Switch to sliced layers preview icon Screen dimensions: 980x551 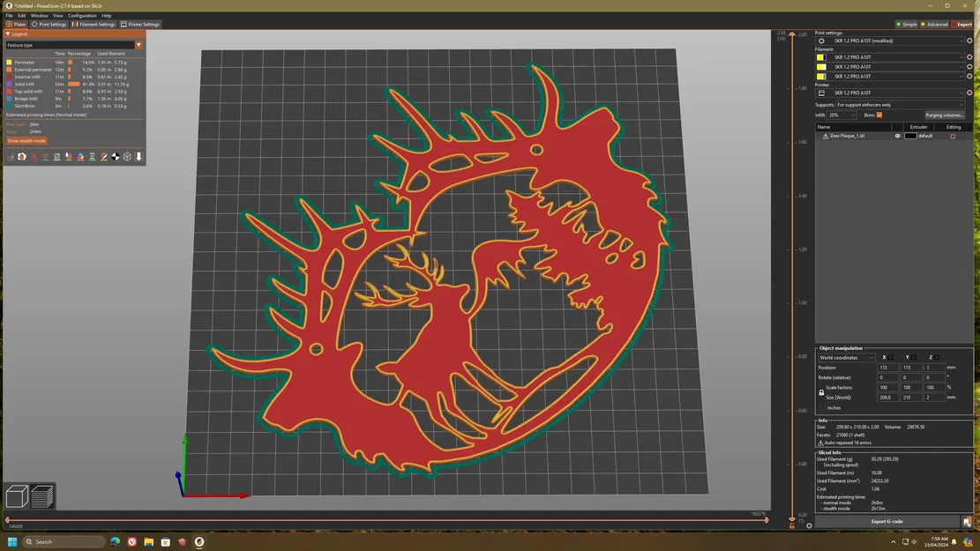click(x=41, y=496)
